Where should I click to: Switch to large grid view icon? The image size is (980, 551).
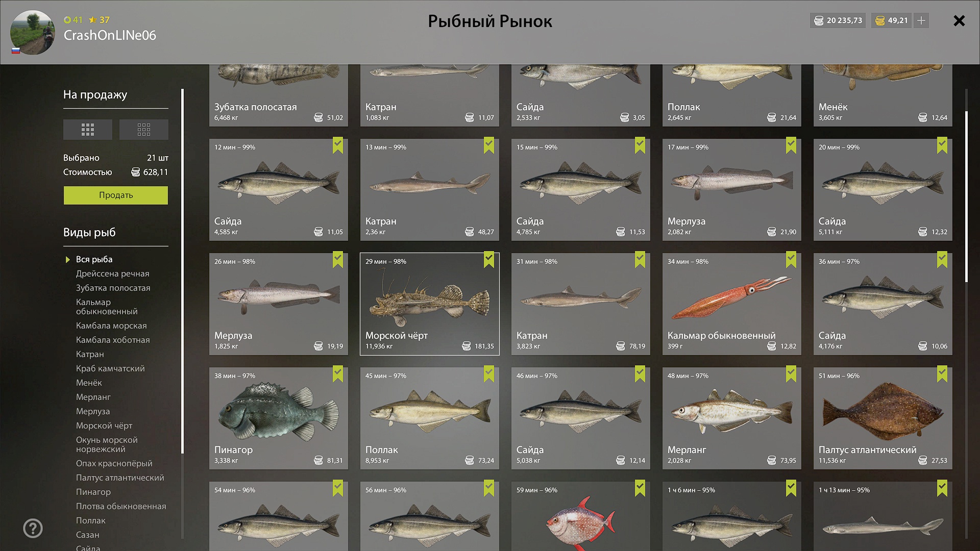point(87,130)
